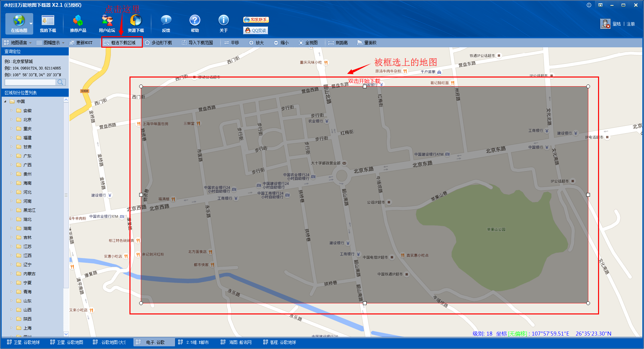This screenshot has height=349, width=644.
Task: Select the 缩小 zoom out tool
Action: coord(281,43)
